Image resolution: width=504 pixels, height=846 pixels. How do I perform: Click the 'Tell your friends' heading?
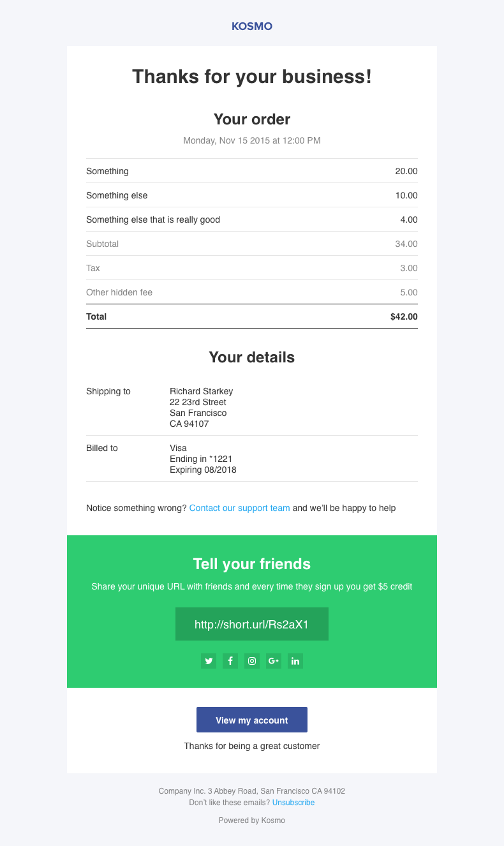coord(252,564)
